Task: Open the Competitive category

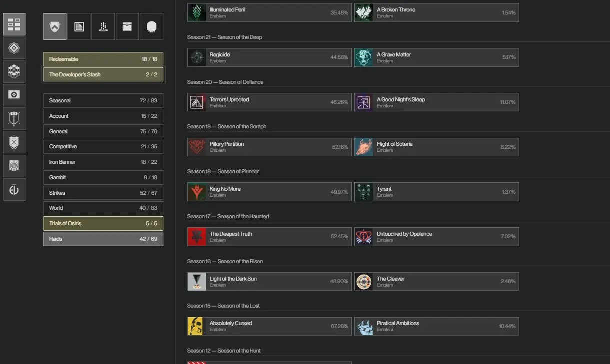Action: coord(103,146)
